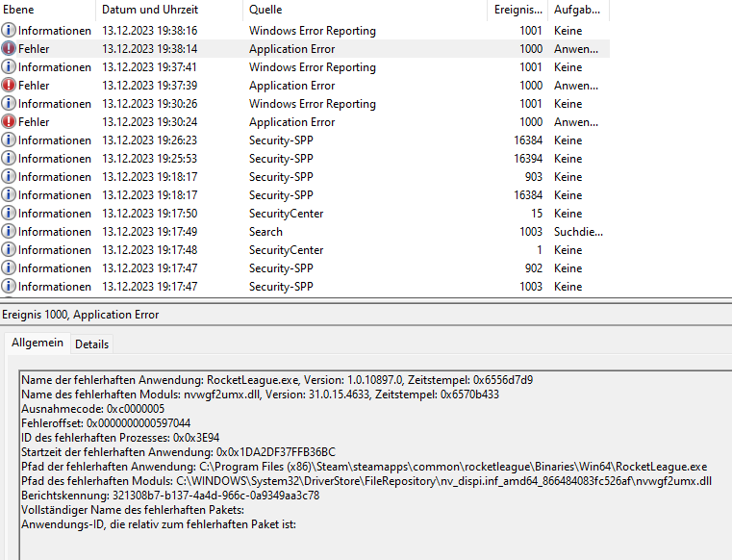Viewport: 732px width, 560px height.
Task: Click the Suchdie... task category cell
Action: click(x=578, y=231)
